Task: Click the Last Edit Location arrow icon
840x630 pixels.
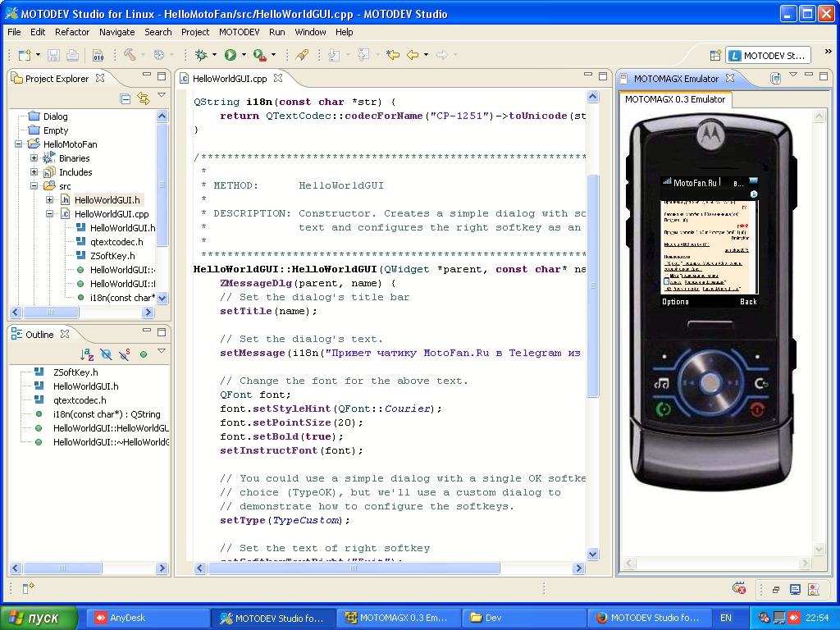Action: pyautogui.click(x=393, y=55)
